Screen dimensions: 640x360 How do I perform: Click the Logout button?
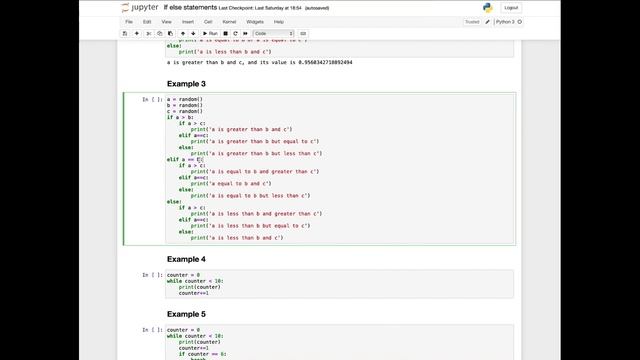[511, 8]
